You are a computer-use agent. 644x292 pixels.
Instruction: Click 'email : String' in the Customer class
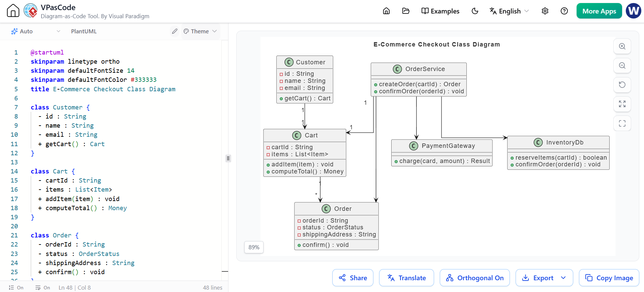[x=305, y=88]
